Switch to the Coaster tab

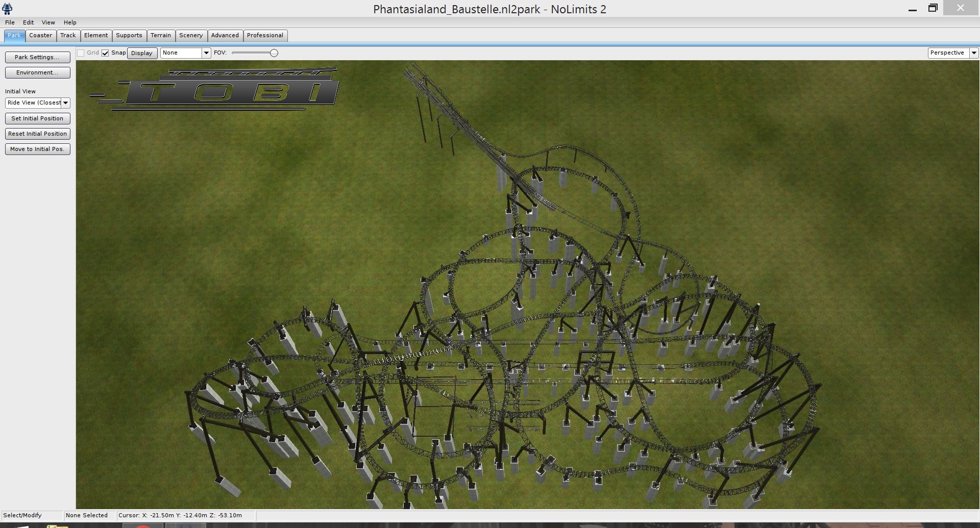[x=40, y=35]
